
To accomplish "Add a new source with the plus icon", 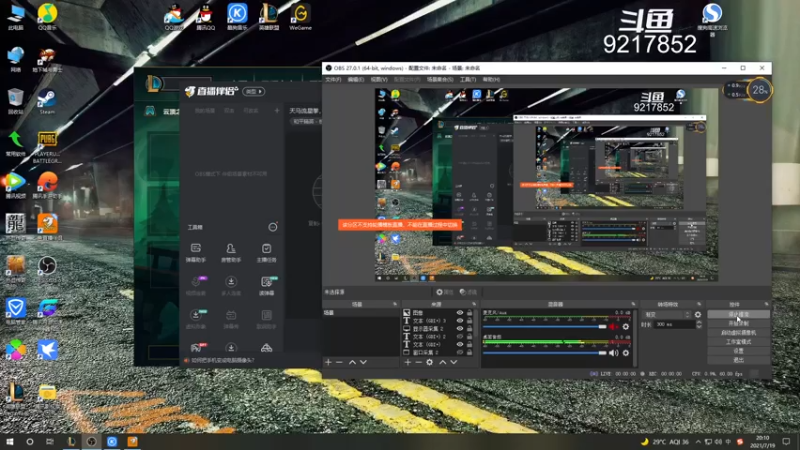I will point(408,362).
